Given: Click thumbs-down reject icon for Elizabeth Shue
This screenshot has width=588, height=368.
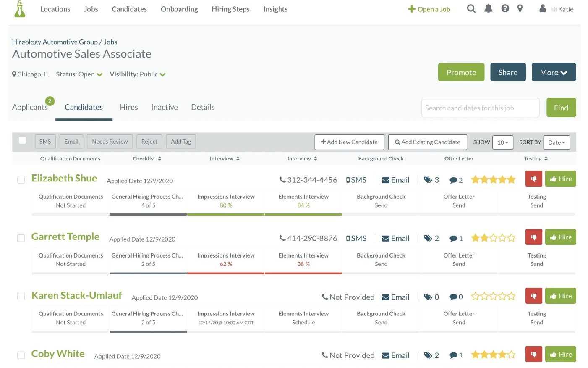Looking at the screenshot, I should coord(533,179).
